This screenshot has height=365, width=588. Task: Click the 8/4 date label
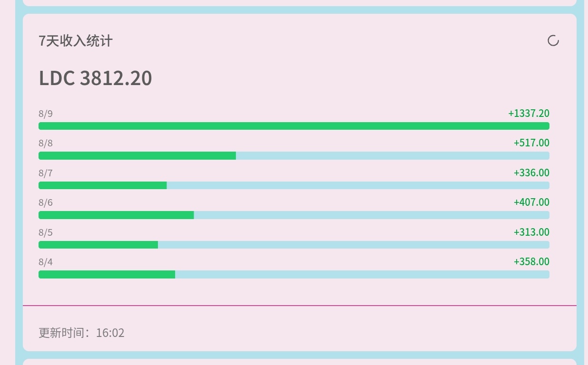coord(46,262)
